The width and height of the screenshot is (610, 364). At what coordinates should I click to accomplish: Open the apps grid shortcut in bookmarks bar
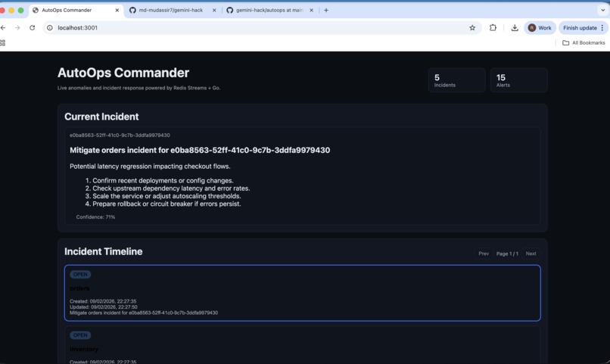[2, 43]
